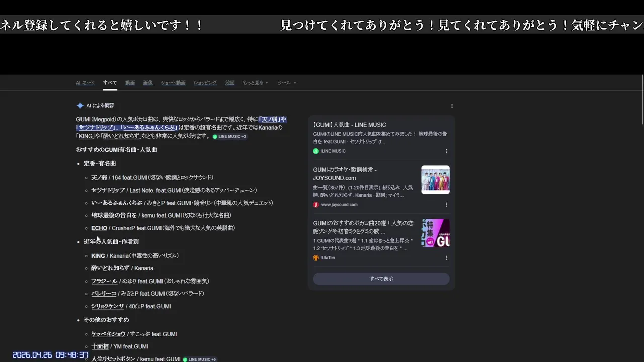The image size is (644, 362).
Task: Open the ショート動画 tab
Action: (173, 83)
